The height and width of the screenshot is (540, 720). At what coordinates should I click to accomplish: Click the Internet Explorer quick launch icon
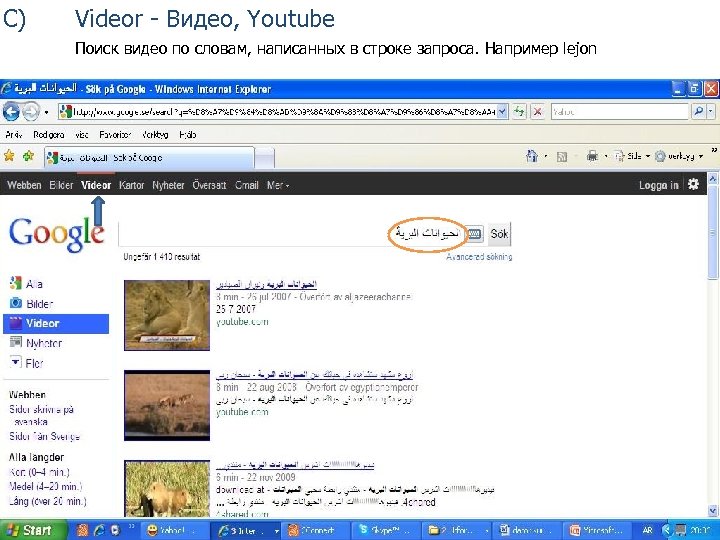99,530
